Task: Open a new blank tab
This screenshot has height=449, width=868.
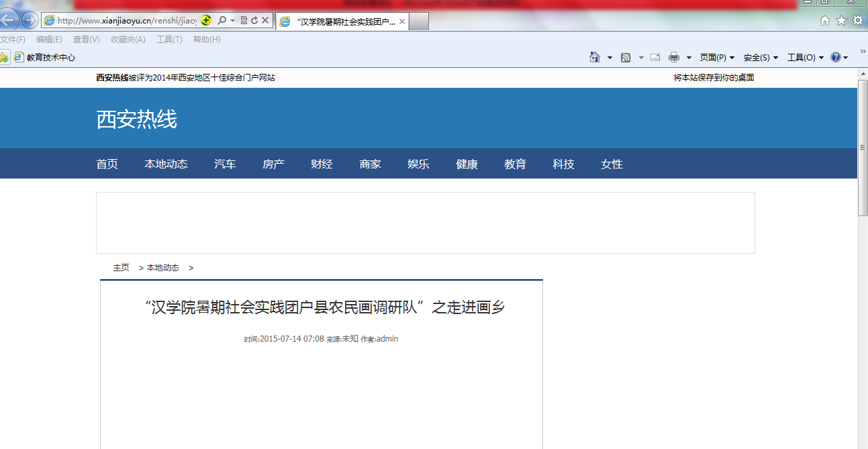Action: point(419,21)
